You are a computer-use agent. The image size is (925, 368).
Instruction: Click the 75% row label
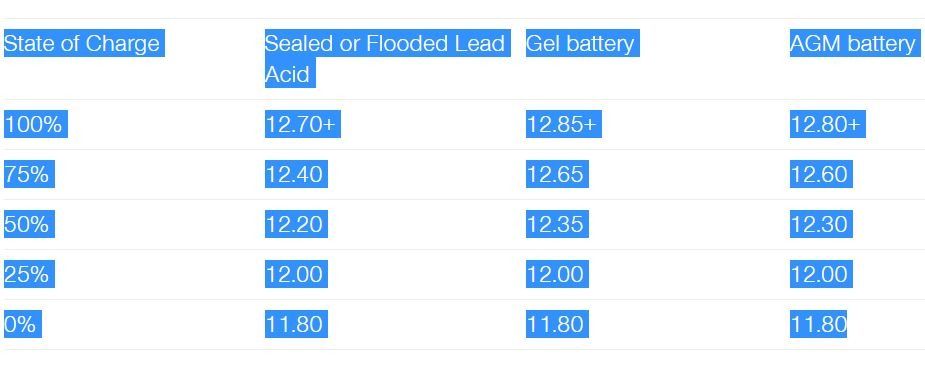(x=29, y=174)
